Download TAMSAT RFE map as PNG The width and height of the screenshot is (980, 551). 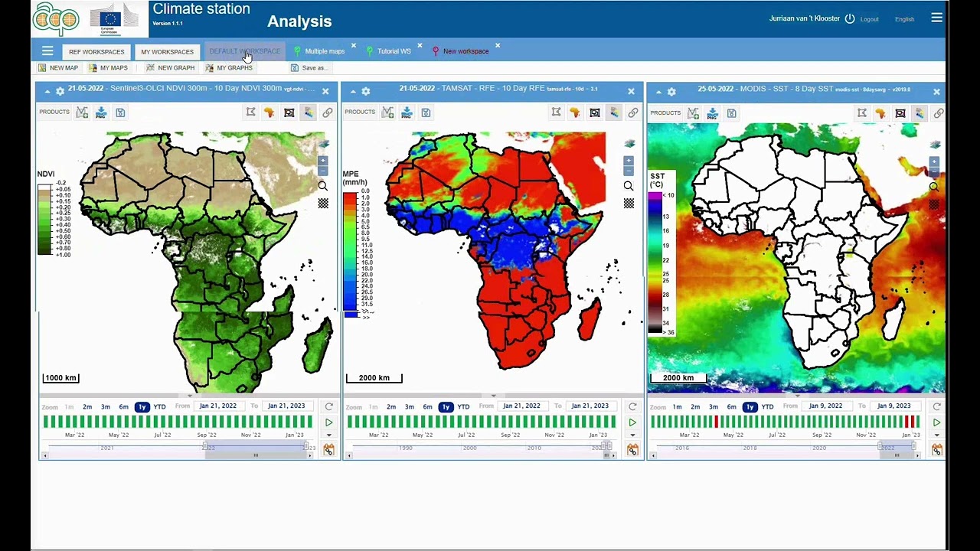(x=407, y=112)
